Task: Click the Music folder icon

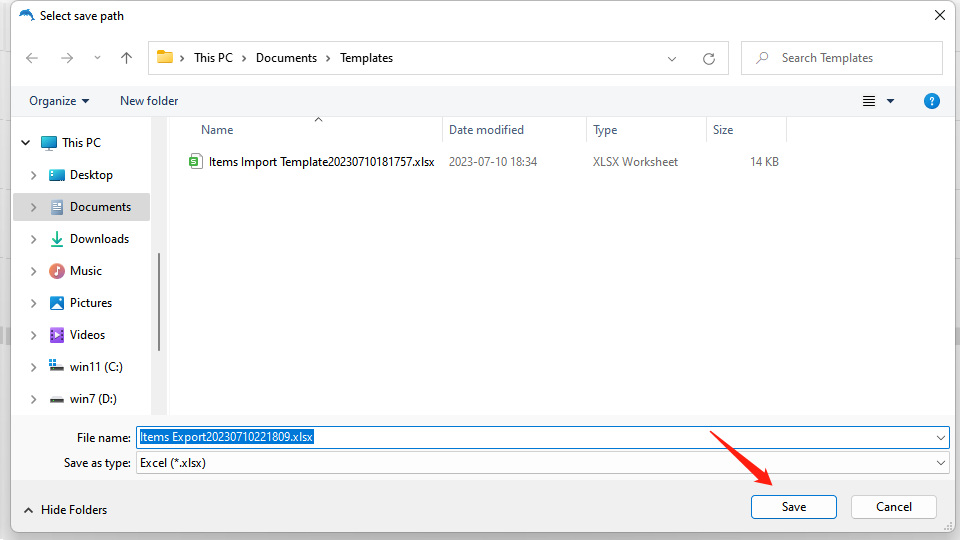Action: [57, 271]
